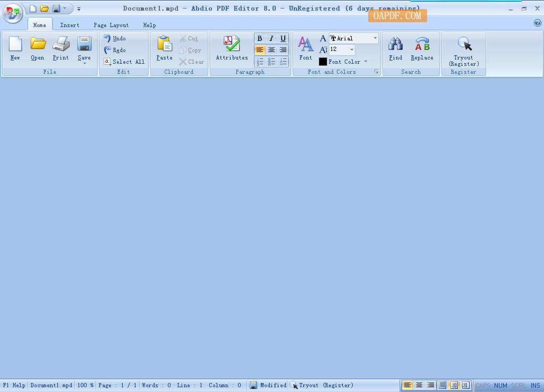Click the black Font Color swatch

pos(322,62)
